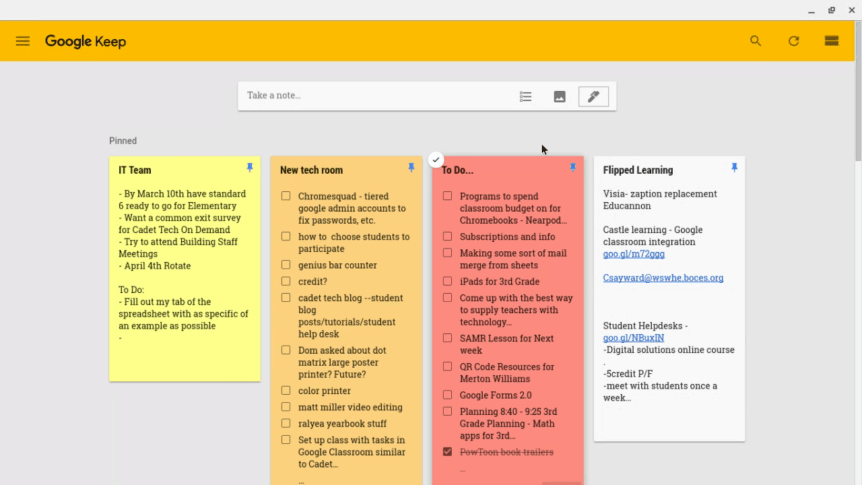Unpin the New tech room note
Viewport: 862px width, 485px height.
pos(411,168)
